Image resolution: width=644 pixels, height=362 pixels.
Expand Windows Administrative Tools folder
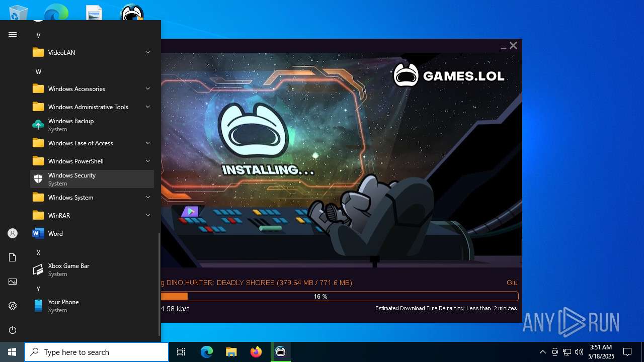point(92,107)
